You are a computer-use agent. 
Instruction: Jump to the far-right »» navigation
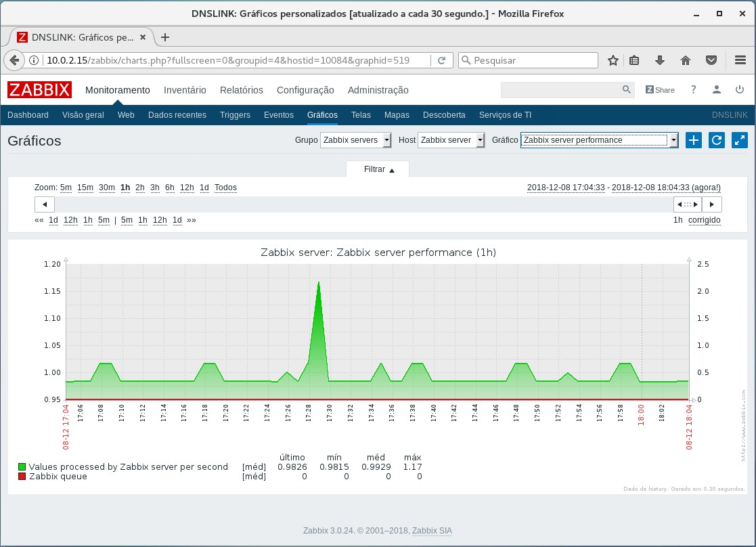click(192, 220)
